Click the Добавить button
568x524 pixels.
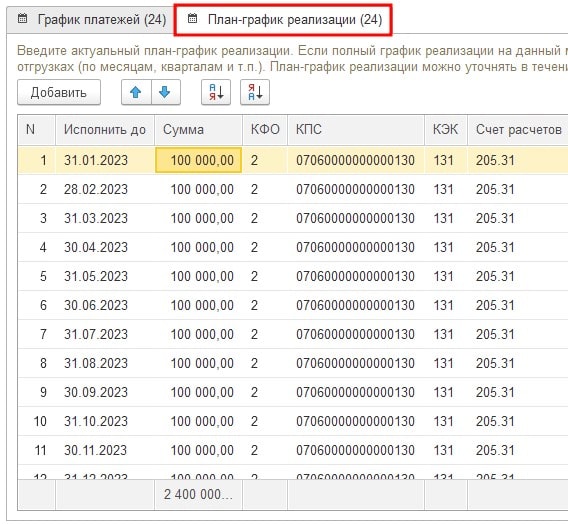tap(59, 92)
